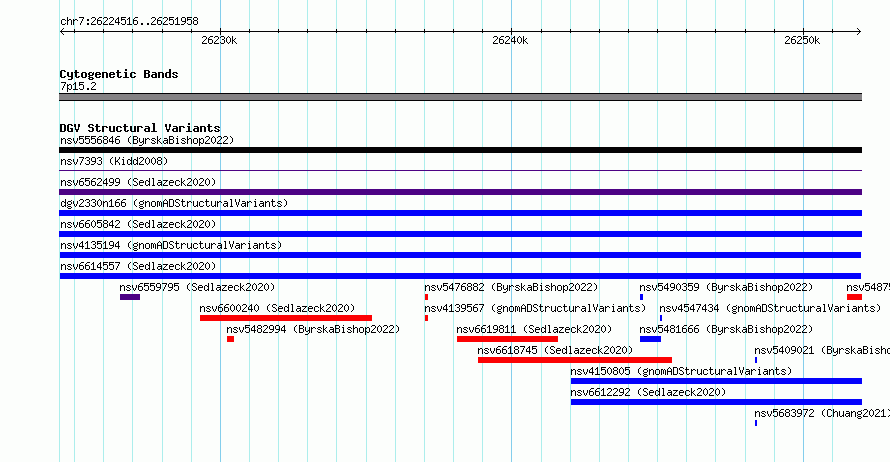
Task: Select the blue nsv4135194 variant bar
Action: [460, 255]
